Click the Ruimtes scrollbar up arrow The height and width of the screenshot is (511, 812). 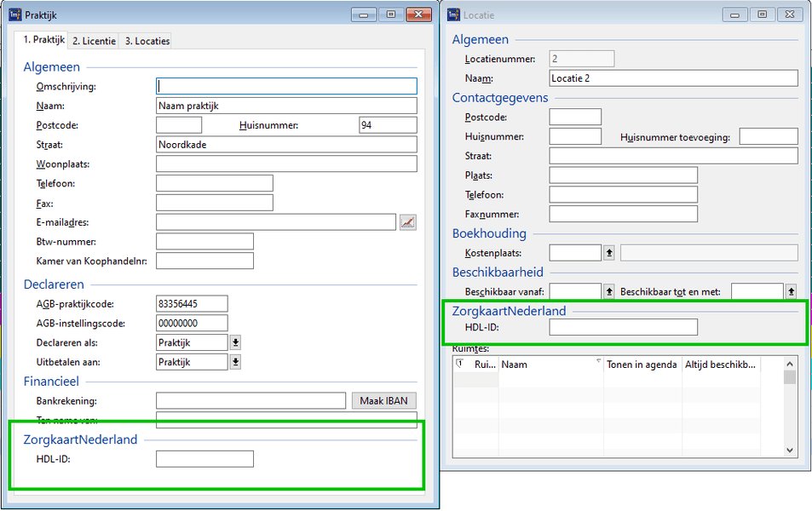pos(789,364)
